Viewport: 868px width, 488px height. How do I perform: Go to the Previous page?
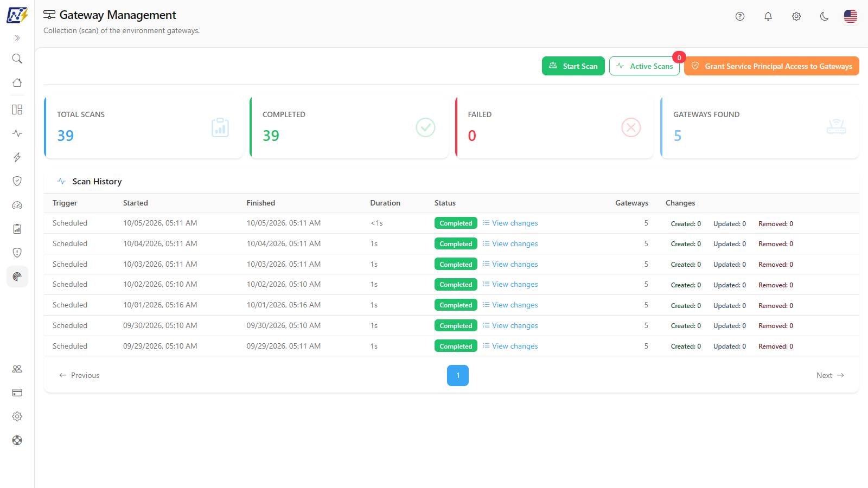79,375
